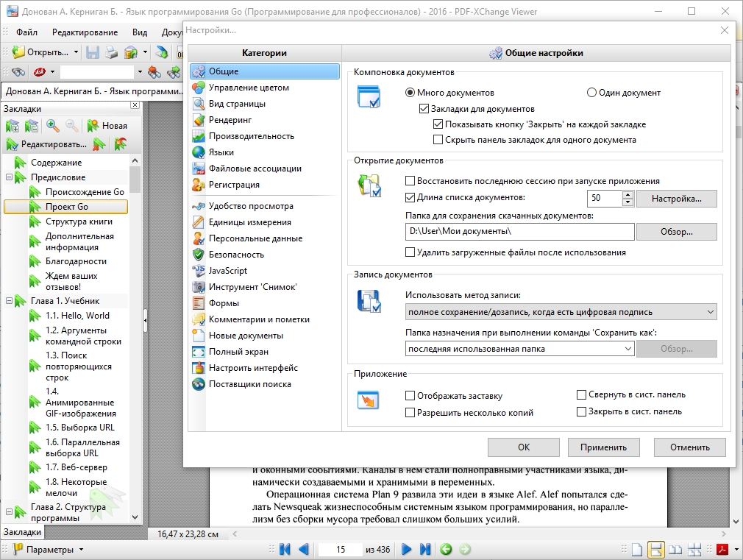Select 'Общие' category
Viewport: 743px width, 560px height.
265,71
